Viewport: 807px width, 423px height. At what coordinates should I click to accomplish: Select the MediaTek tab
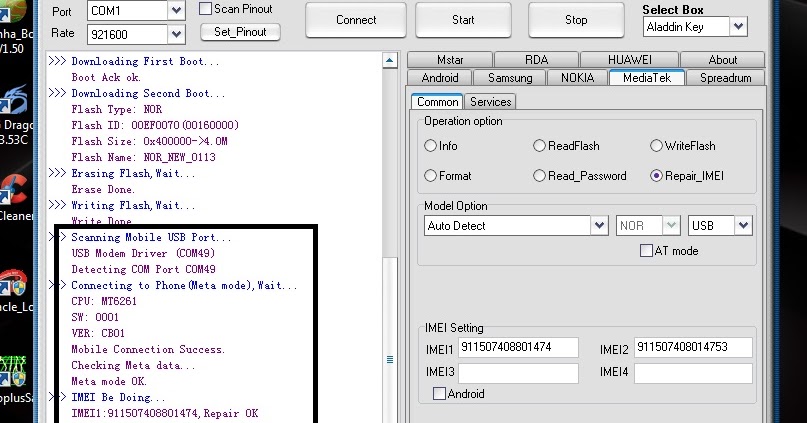[647, 78]
